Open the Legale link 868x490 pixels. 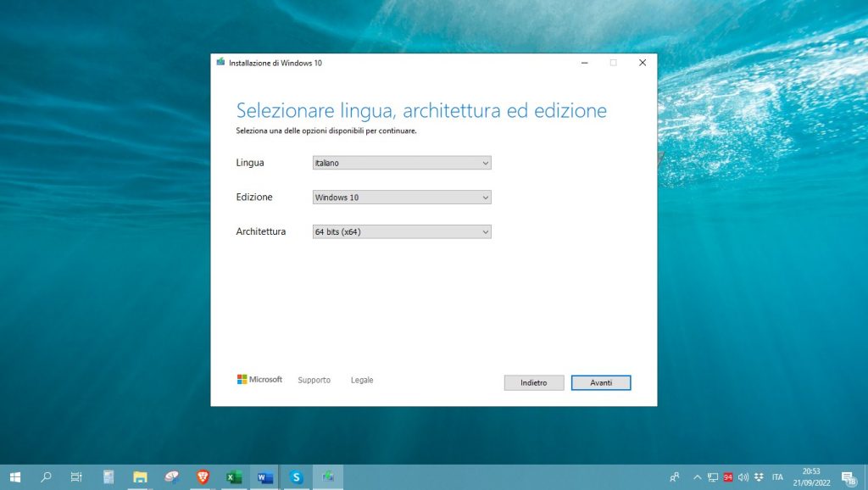[362, 380]
